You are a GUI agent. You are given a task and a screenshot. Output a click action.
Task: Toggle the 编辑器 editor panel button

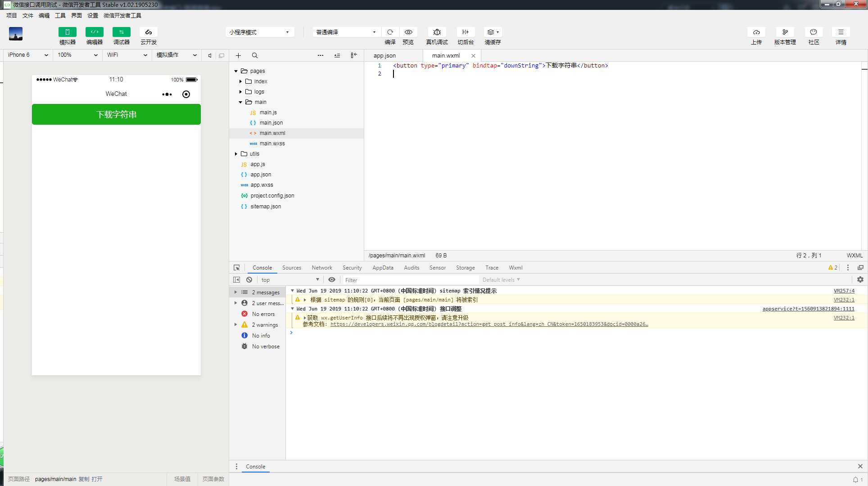click(95, 32)
